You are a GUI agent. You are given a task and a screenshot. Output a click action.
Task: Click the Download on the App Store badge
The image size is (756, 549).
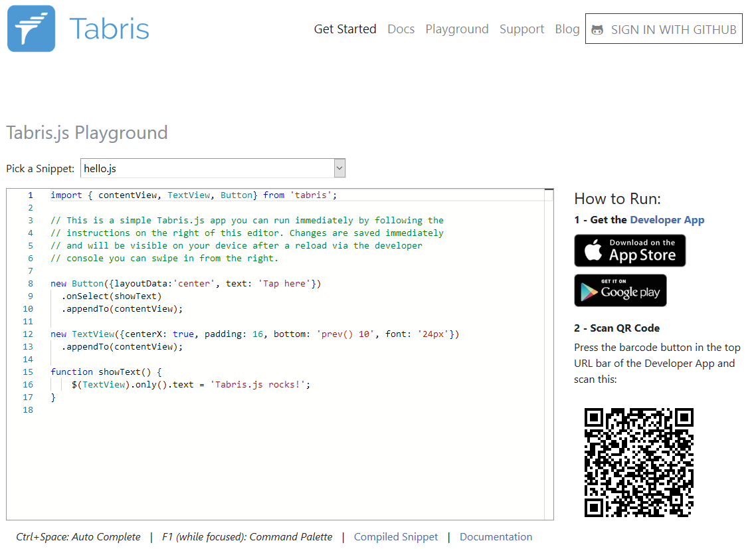click(x=630, y=251)
